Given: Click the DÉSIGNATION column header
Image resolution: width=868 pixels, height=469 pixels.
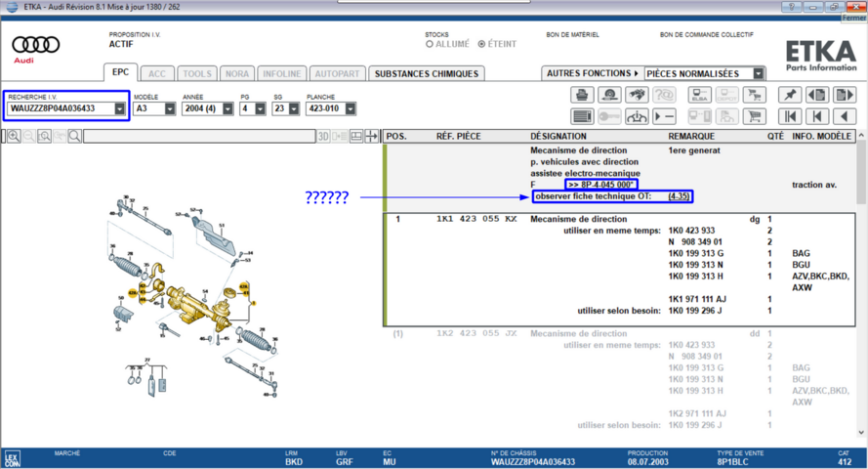Looking at the screenshot, I should 558,136.
